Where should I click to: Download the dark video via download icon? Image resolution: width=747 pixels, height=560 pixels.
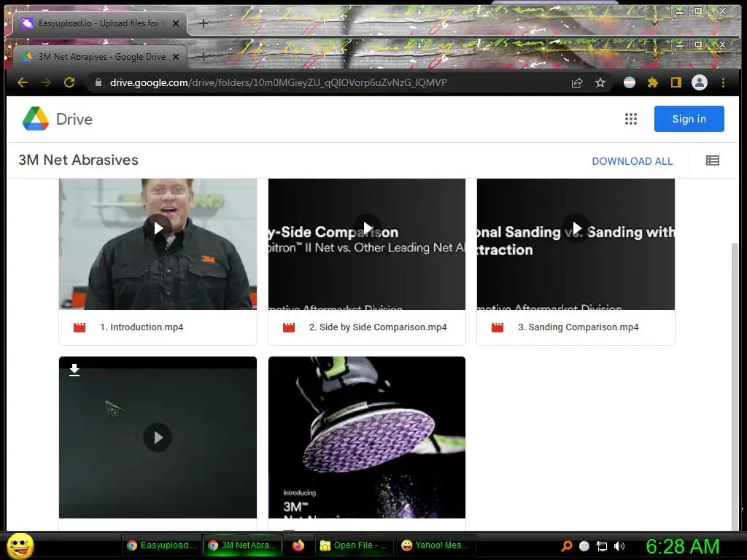point(74,370)
